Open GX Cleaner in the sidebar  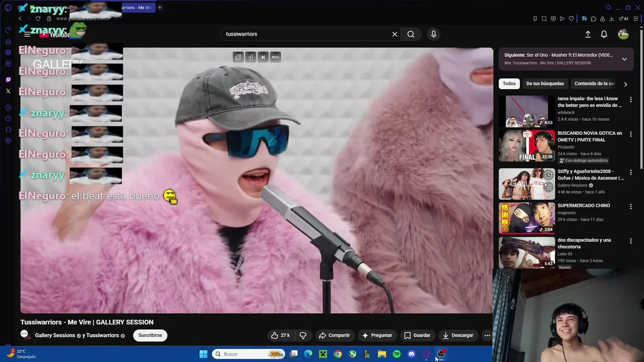tap(8, 41)
